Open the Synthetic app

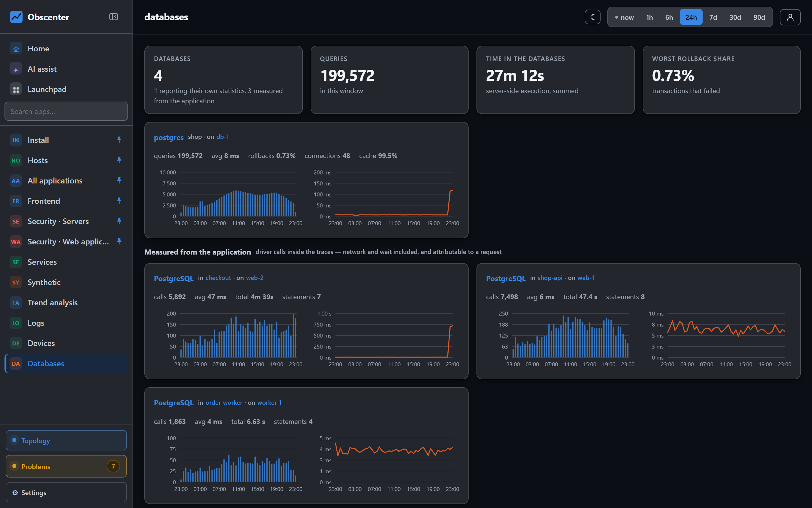[x=66, y=282]
